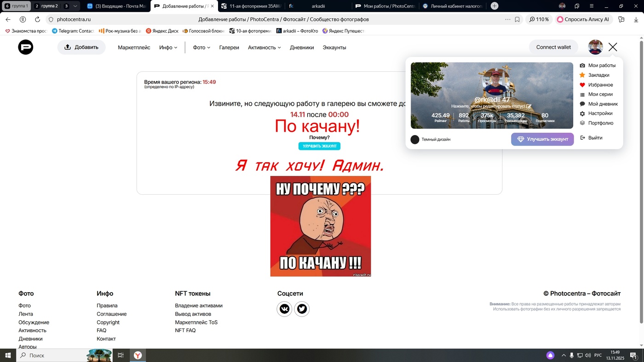Click the «НУ ПОЧЕМУ» meme image
This screenshot has width=644, height=362.
point(321,226)
